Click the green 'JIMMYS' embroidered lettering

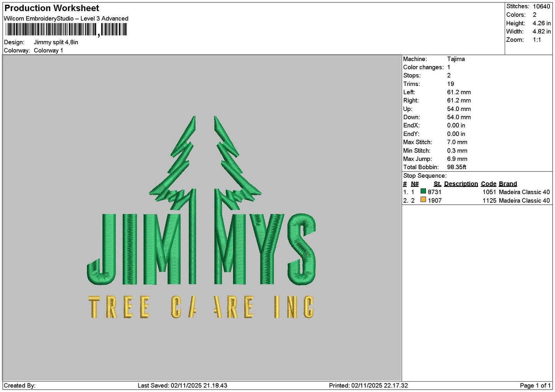tap(202, 249)
